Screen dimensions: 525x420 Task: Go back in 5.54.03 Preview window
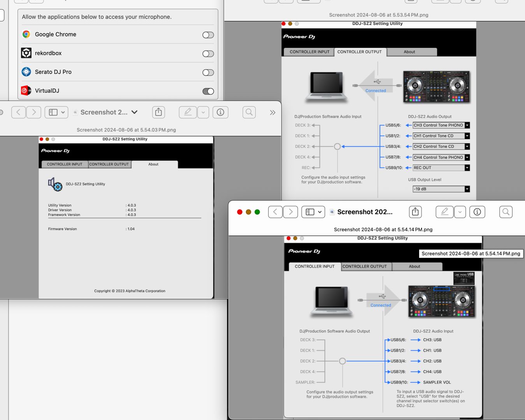click(19, 112)
